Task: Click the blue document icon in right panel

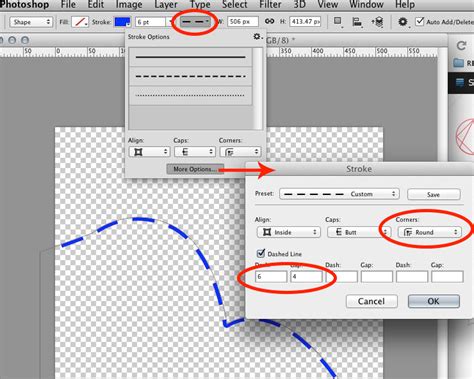Action: tap(460, 82)
